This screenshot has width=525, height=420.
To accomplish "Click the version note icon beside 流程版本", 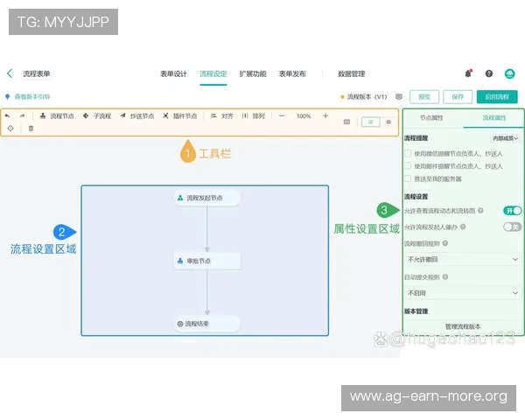I will coord(399,97).
